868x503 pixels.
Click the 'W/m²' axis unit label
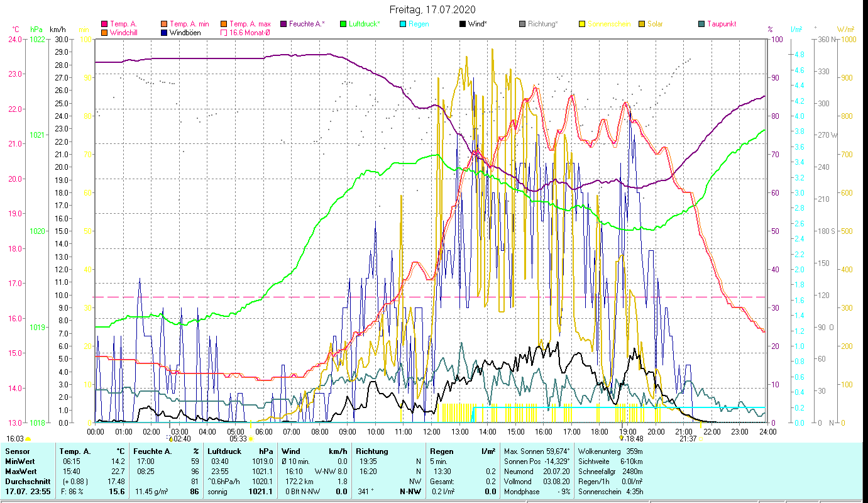tap(846, 30)
